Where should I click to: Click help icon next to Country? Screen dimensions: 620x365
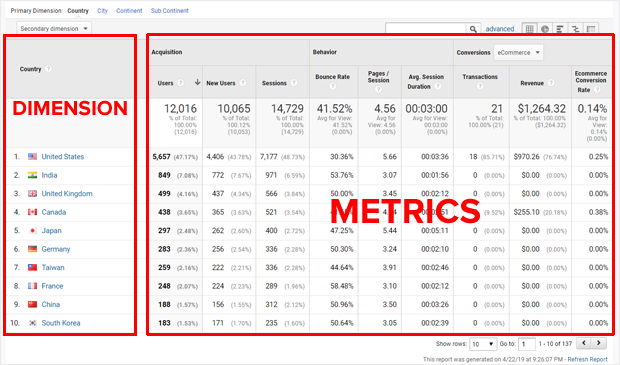(48, 69)
